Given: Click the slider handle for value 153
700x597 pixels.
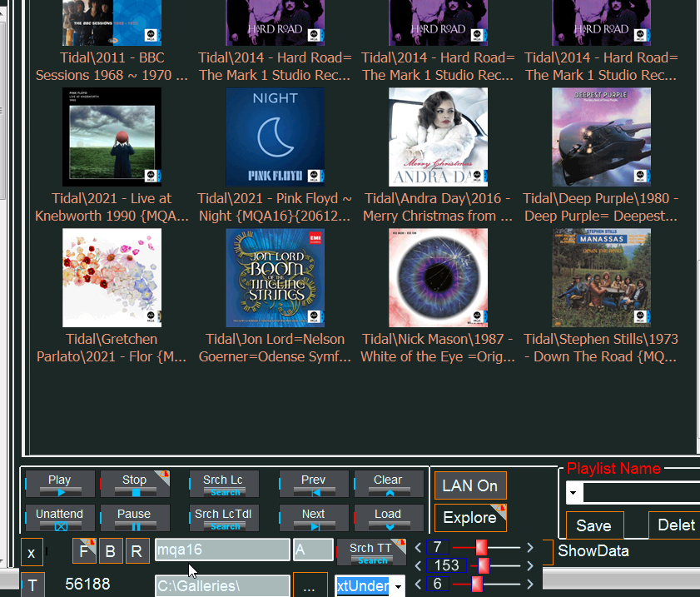Looking at the screenshot, I should 484,565.
